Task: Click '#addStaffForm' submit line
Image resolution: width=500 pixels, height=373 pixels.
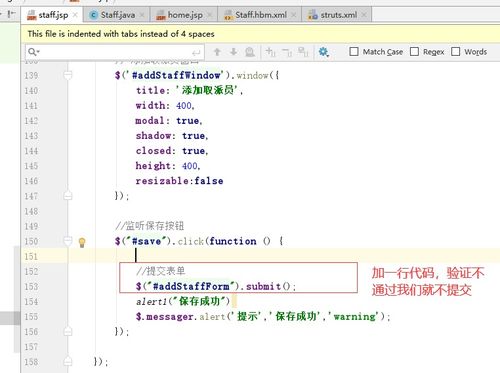Action: [216, 286]
